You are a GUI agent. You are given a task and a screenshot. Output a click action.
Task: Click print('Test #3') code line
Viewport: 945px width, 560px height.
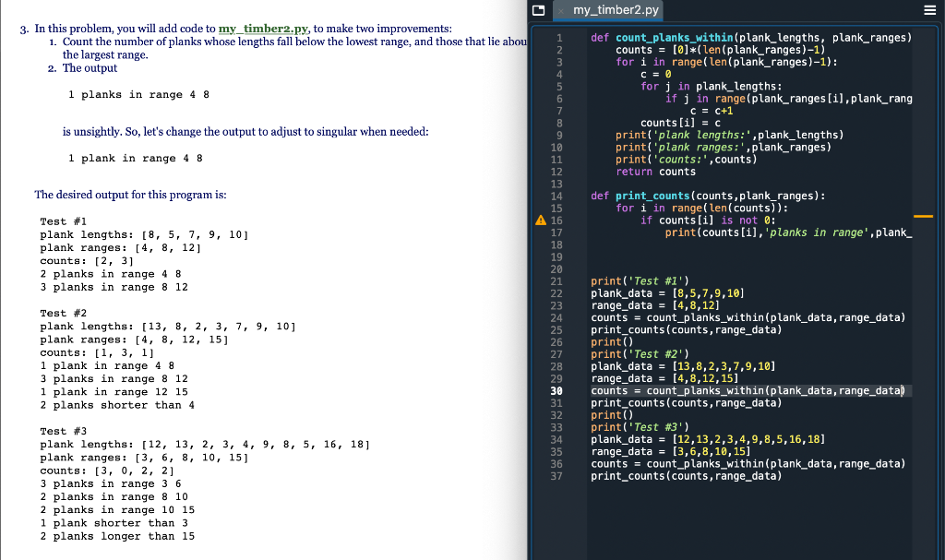pyautogui.click(x=640, y=427)
